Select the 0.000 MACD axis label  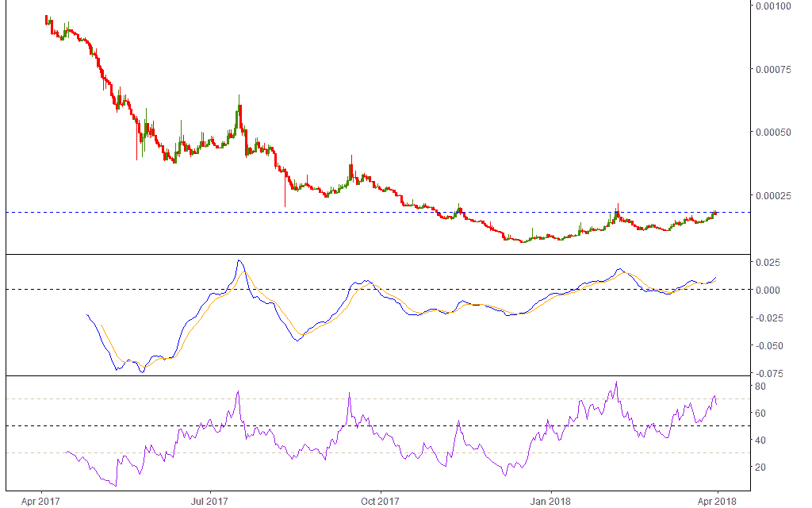coord(768,290)
